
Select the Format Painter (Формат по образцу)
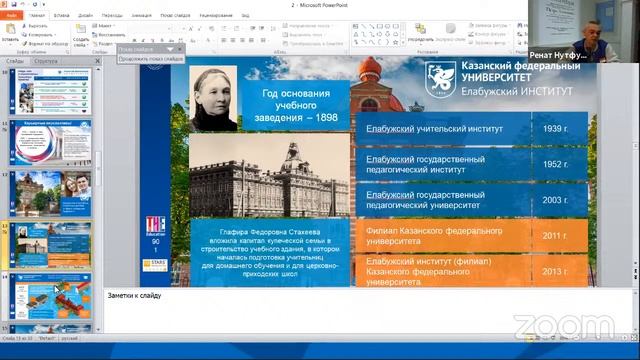45,43
